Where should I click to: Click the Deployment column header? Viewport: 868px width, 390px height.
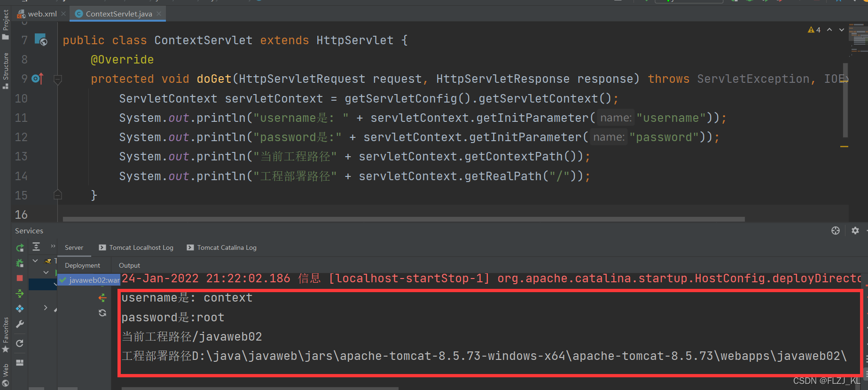pyautogui.click(x=82, y=265)
